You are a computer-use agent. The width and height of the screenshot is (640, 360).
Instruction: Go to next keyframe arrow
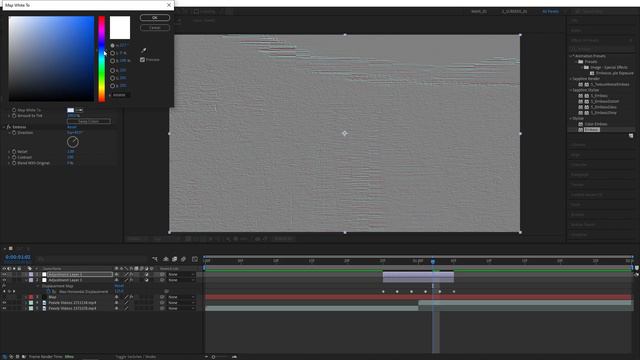14,291
